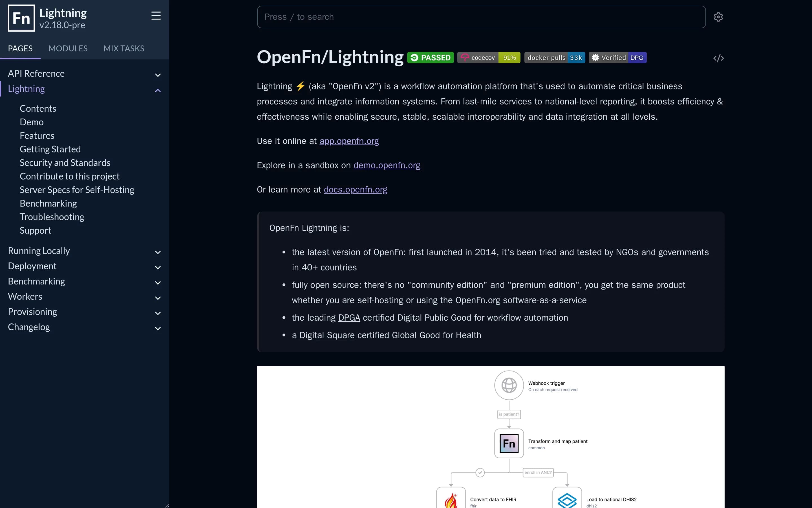Click the docker pulls 33k badge
Viewport: 812px width, 508px height.
[555, 58]
